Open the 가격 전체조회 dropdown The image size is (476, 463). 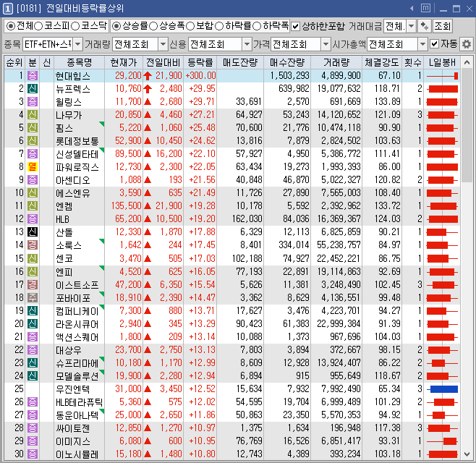326,45
